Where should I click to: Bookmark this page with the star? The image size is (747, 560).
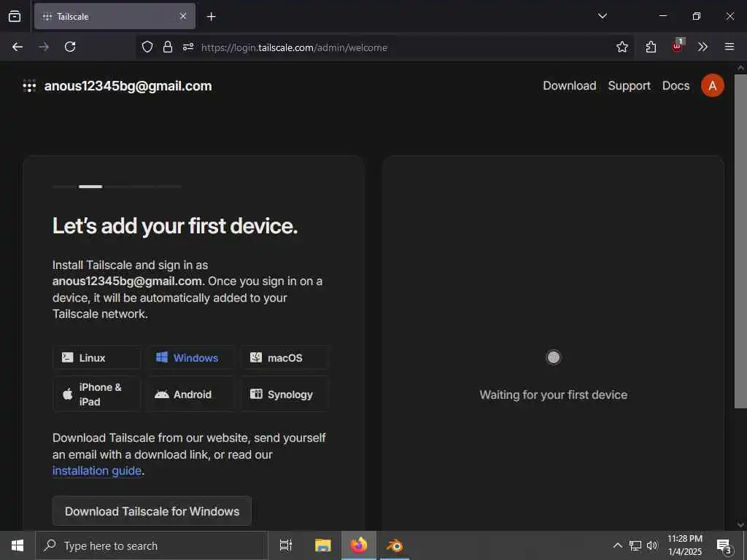tap(622, 47)
